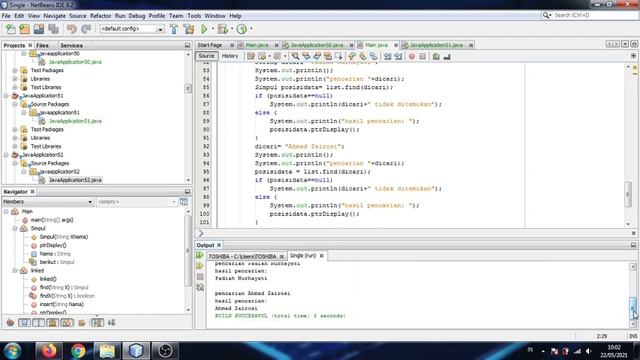Select JavaApplication52.java in Projects tree
This screenshot has width=640, height=360.
[75, 180]
